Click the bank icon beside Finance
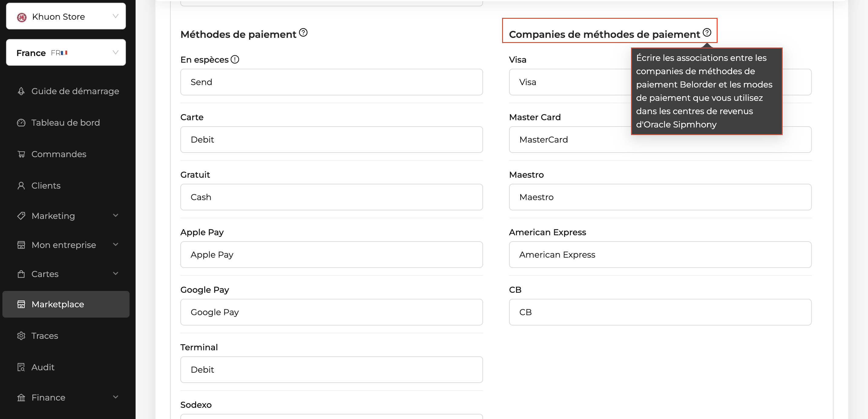 21,398
